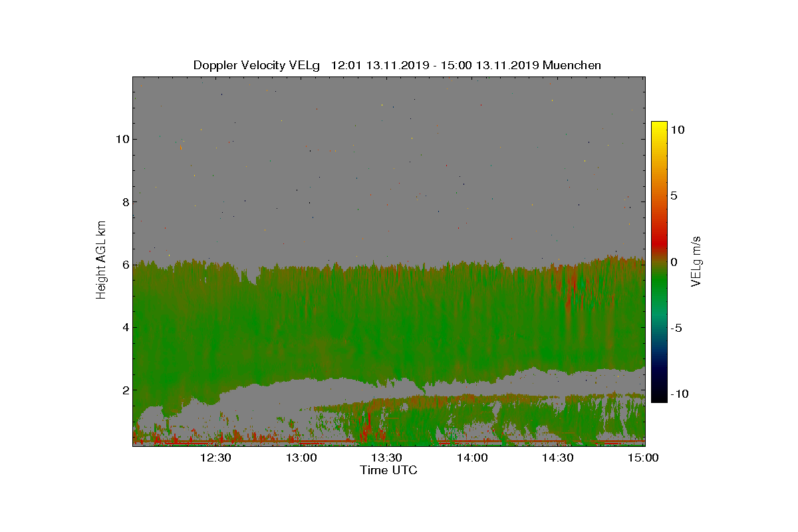Click the Doppler velocity plot area
798x532 pixels.
[x=389, y=261]
